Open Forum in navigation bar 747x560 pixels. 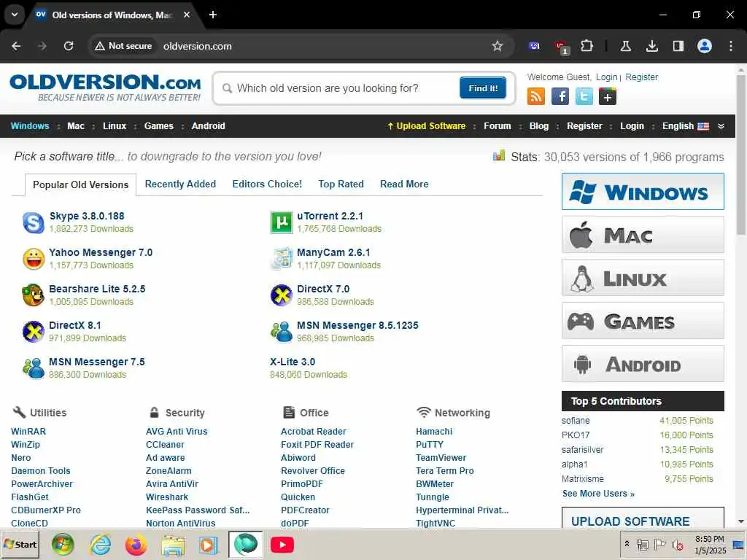497,126
